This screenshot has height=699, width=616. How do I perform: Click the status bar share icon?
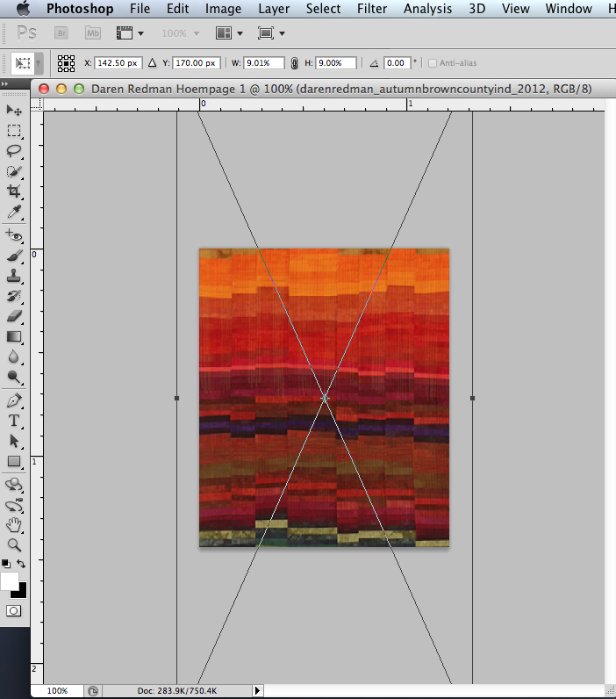[x=93, y=691]
